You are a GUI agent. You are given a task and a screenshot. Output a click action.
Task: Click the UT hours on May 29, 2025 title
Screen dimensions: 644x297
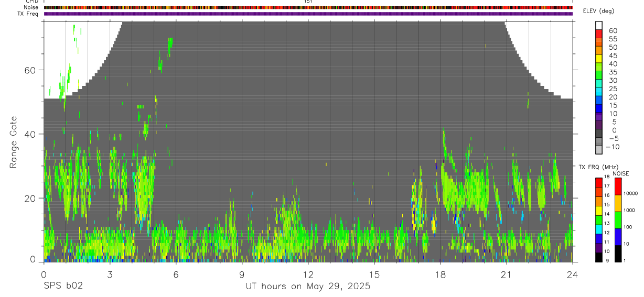coord(308,287)
